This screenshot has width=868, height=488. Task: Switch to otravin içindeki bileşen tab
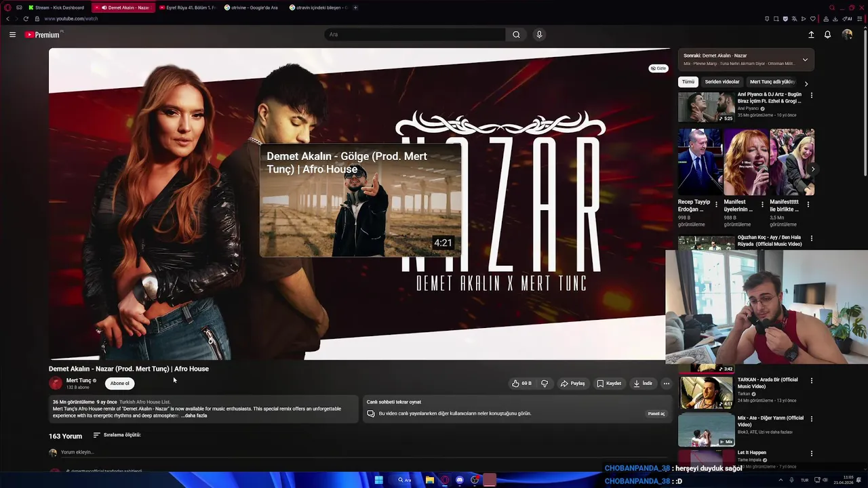317,7
